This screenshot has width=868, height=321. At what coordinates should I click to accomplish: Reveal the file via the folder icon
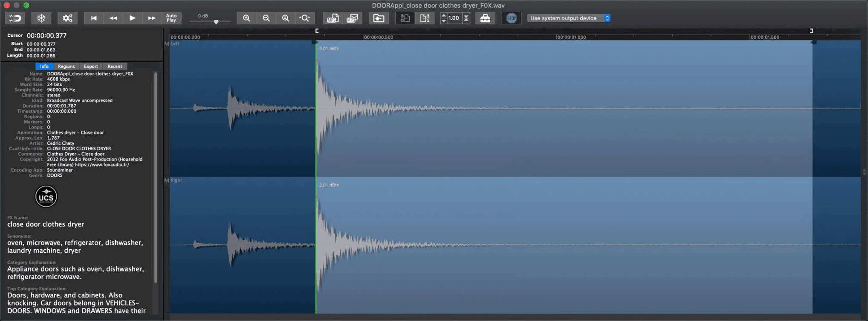[x=379, y=18]
